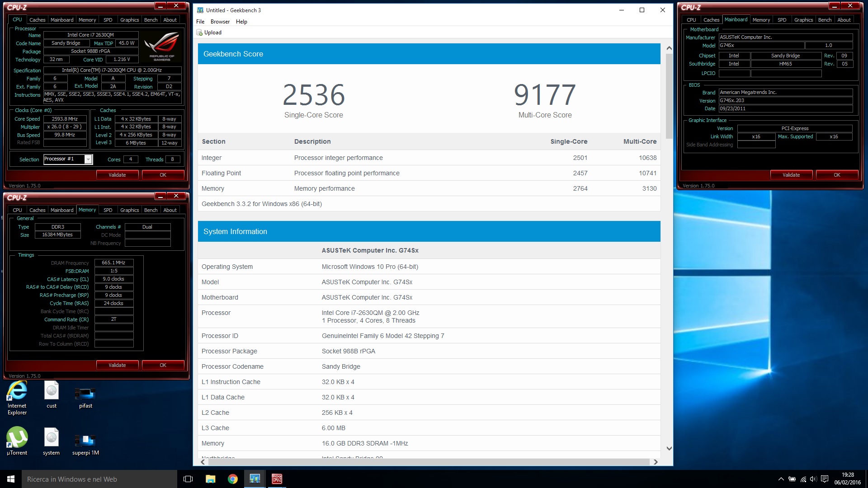Open CPU tab in the Memory CPU-Z window
This screenshot has width=868, height=488.
pyautogui.click(x=17, y=210)
